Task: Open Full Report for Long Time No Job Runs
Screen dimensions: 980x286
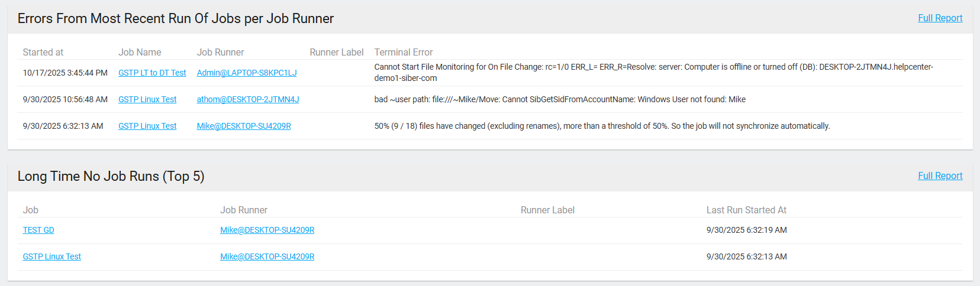Action: pos(940,176)
